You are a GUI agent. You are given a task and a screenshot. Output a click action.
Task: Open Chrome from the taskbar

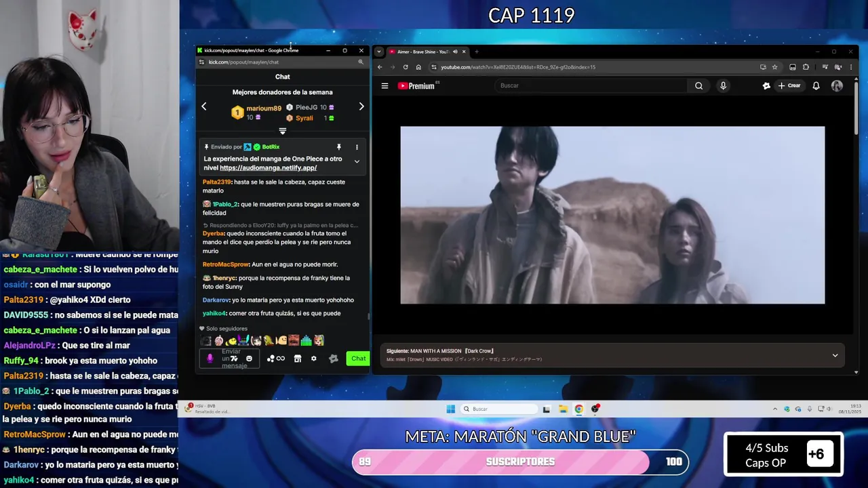tap(578, 409)
